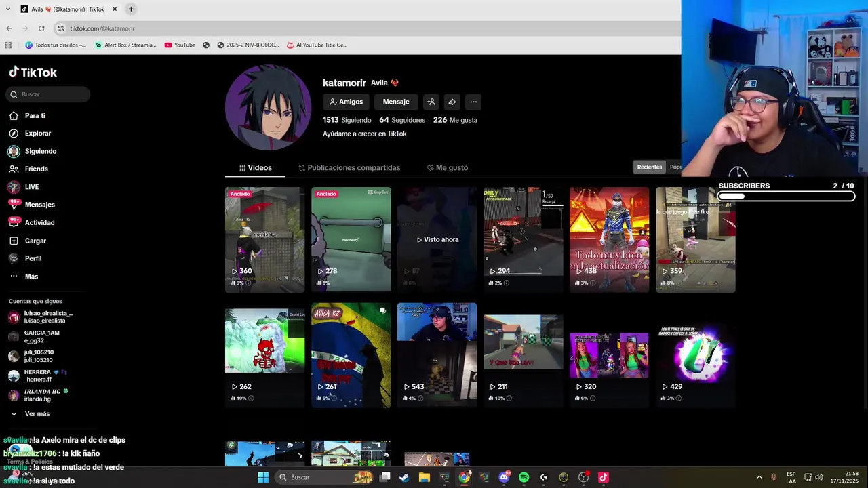Screen dimensions: 868x488
Task: Open the video with 294 views
Action: [x=523, y=240]
